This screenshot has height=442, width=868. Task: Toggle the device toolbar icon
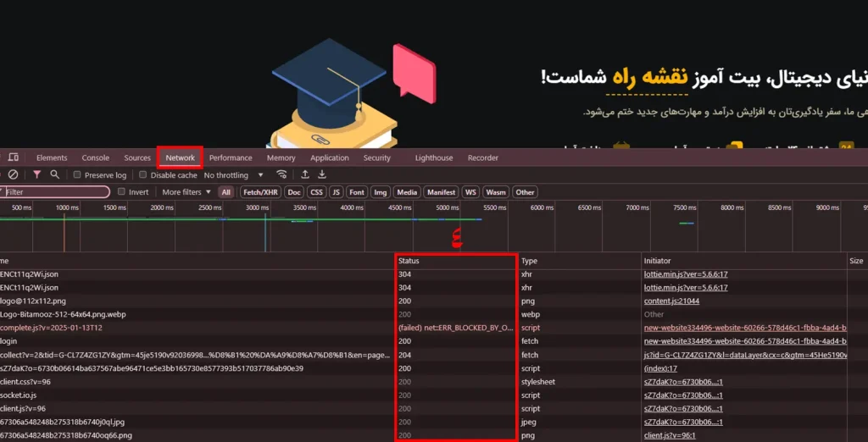coord(15,157)
